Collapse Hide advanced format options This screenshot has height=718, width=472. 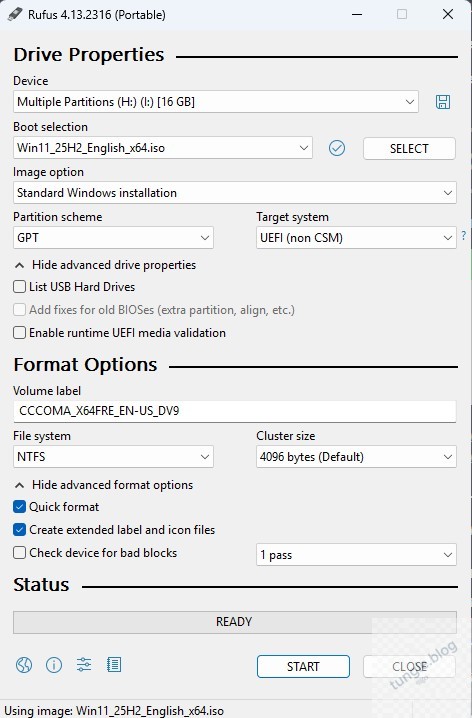pyautogui.click(x=104, y=484)
